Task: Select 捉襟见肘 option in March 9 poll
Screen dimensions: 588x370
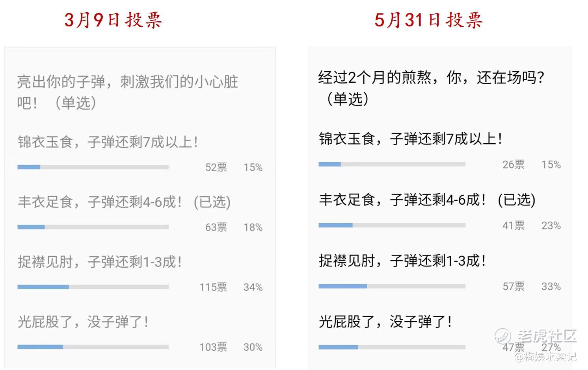Action: [99, 262]
